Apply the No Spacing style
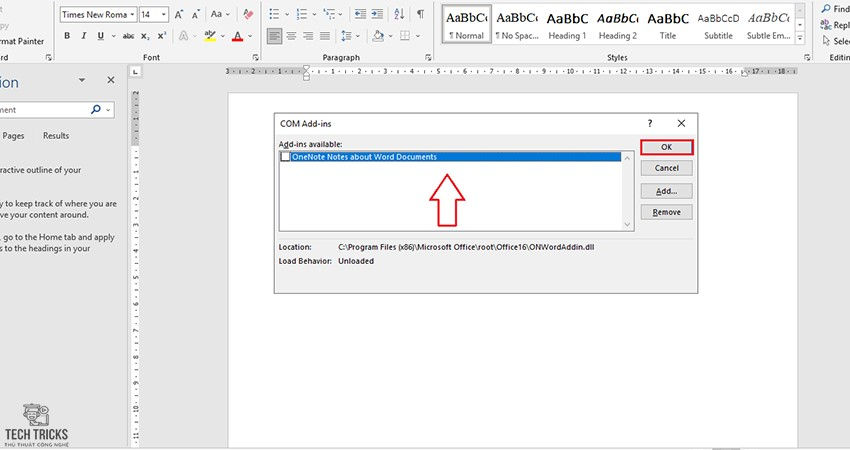Image resolution: width=850 pixels, height=450 pixels. coord(517,24)
